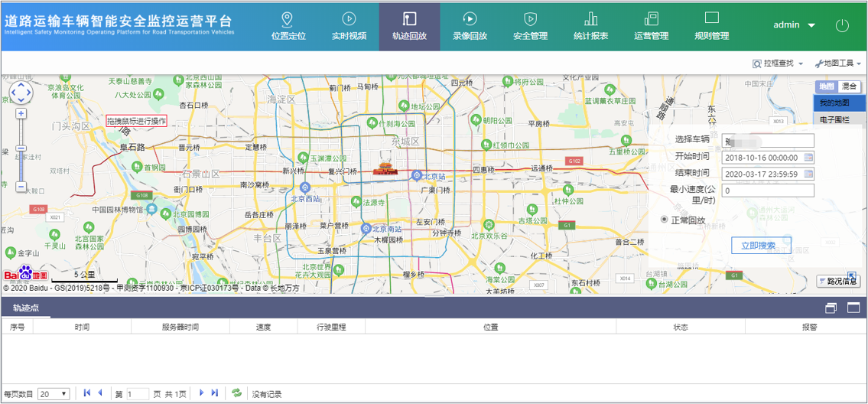Toggle the 路况信息 traffic layer
The width and height of the screenshot is (868, 404).
(838, 281)
